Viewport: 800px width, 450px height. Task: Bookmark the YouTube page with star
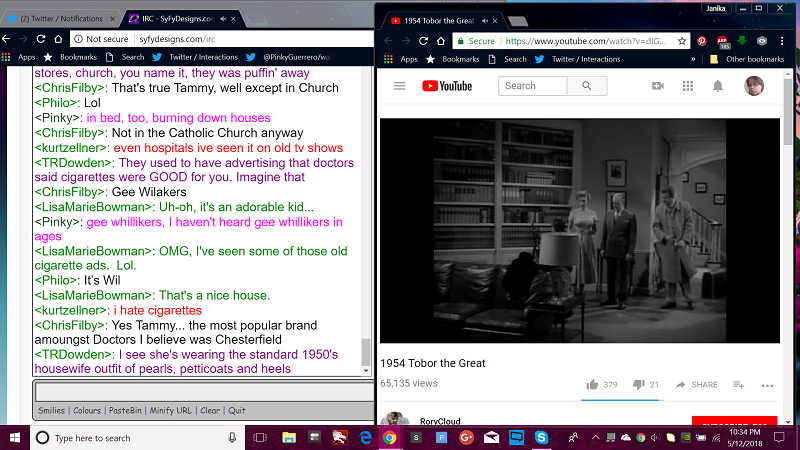tap(682, 41)
